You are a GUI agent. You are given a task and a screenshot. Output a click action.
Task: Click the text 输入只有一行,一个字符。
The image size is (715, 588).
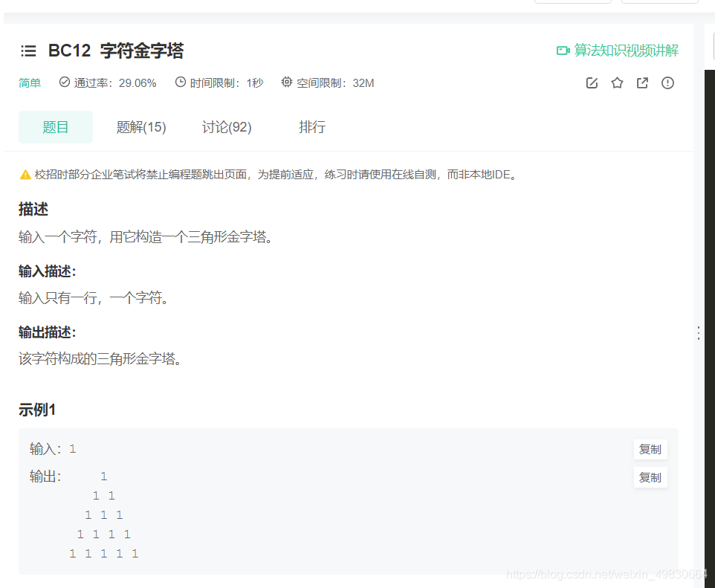point(94,298)
